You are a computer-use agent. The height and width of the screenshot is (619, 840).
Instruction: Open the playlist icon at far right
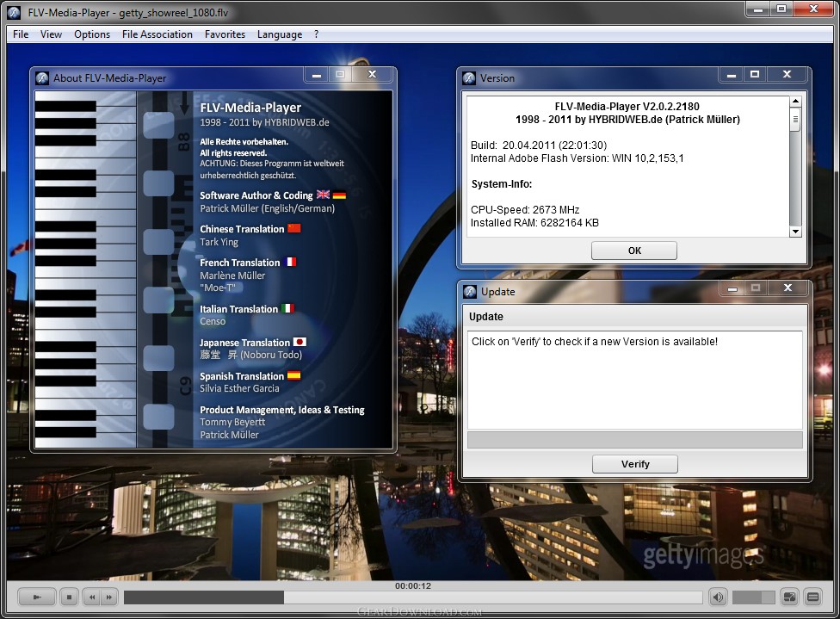click(x=812, y=597)
